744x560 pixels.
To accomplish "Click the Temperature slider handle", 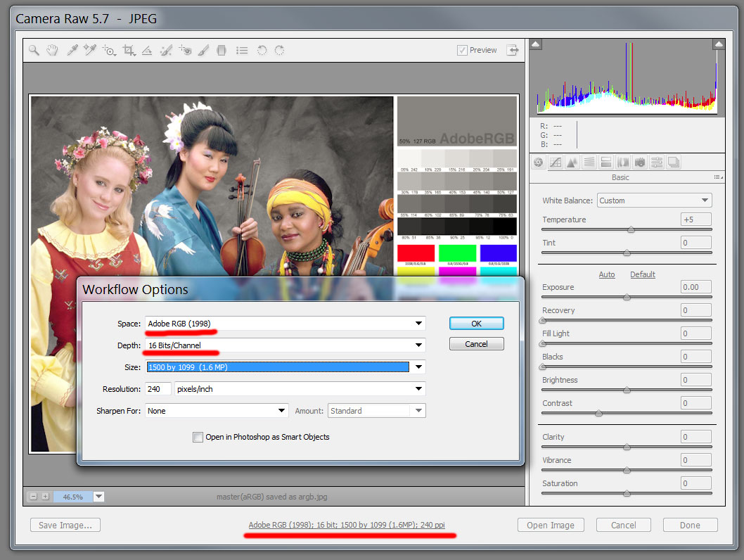I will click(x=631, y=229).
